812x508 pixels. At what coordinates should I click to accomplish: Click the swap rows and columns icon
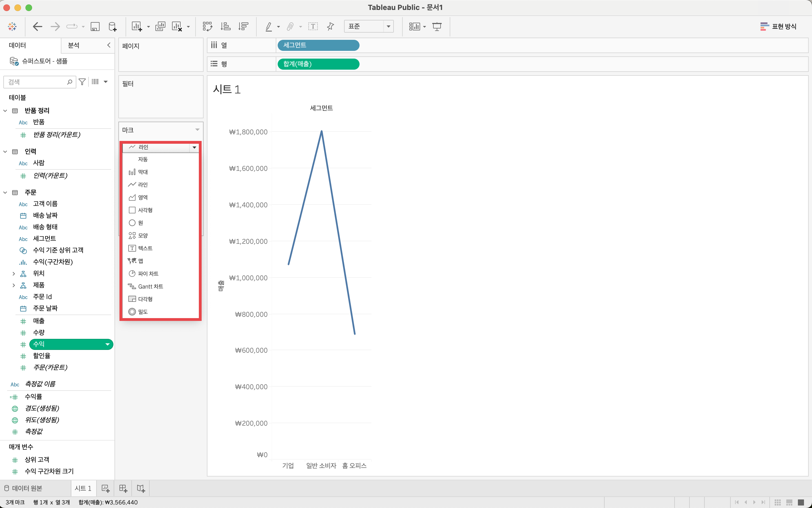(207, 26)
